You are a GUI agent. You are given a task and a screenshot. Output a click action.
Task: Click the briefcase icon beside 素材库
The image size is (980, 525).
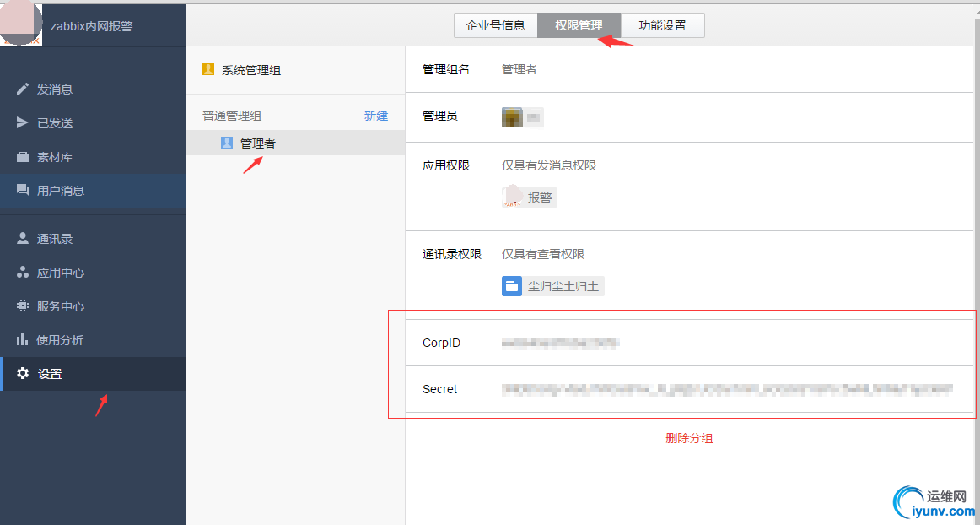23,156
